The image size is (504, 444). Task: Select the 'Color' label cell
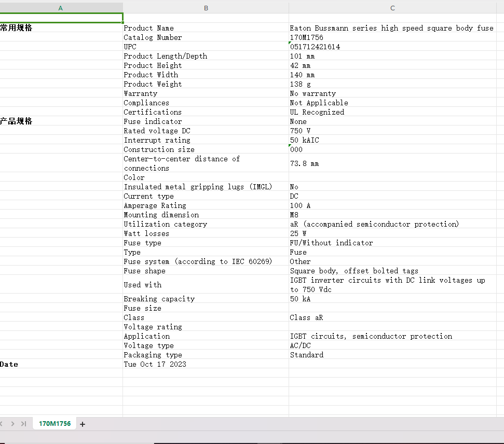206,177
